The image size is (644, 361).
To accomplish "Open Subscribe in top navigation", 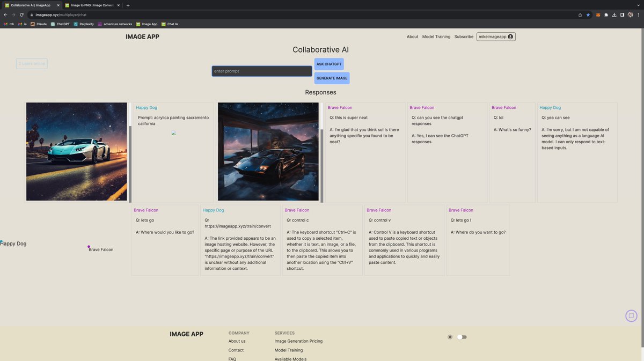I will pyautogui.click(x=464, y=37).
